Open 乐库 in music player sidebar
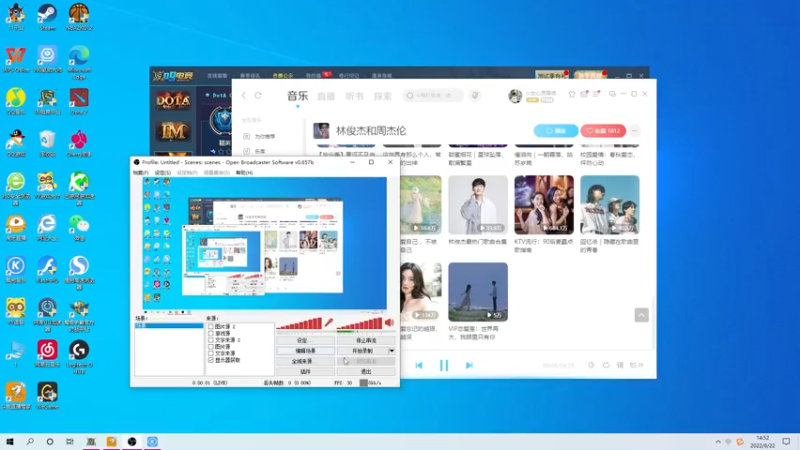800x450 pixels. (x=255, y=151)
